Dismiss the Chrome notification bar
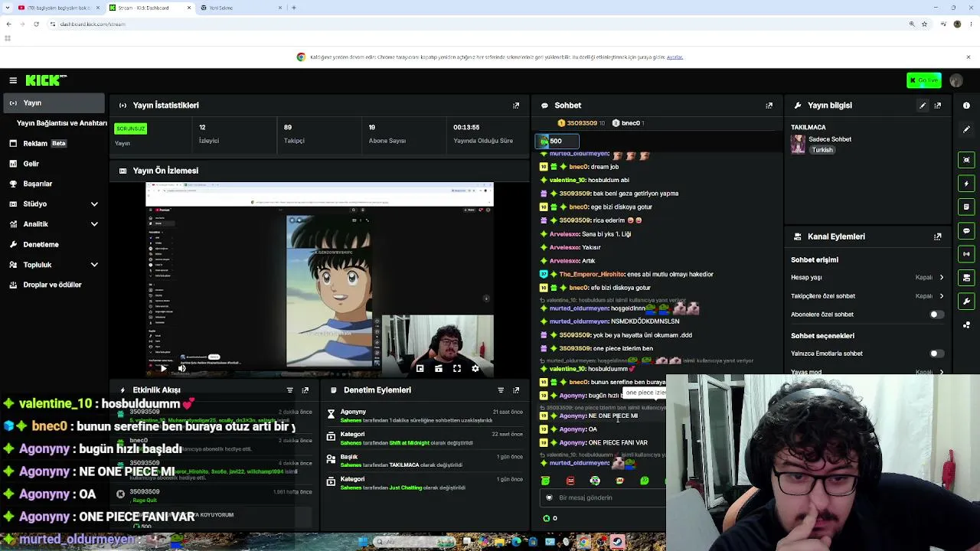 [x=968, y=57]
